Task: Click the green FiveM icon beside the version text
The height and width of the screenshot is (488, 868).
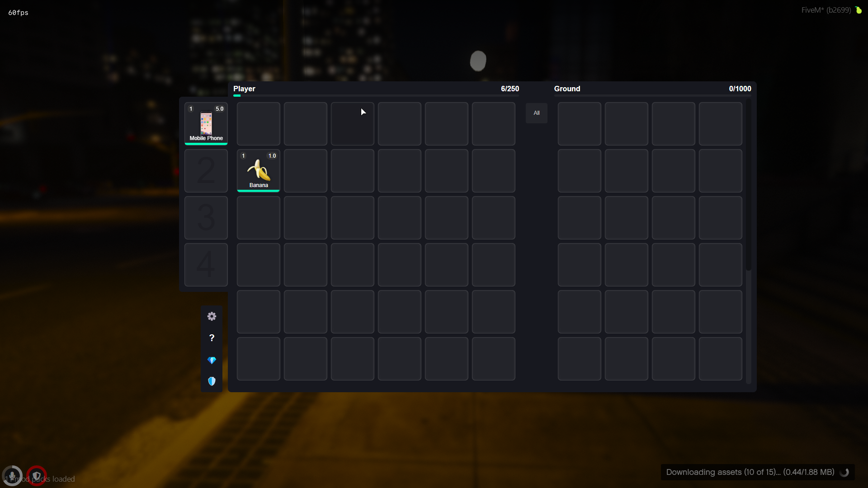Action: (x=859, y=10)
